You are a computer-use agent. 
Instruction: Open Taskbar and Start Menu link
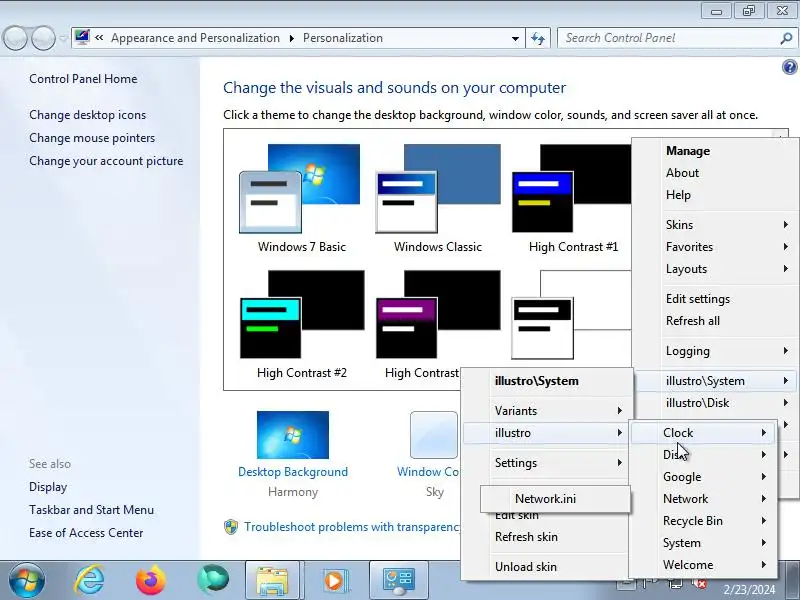point(91,510)
